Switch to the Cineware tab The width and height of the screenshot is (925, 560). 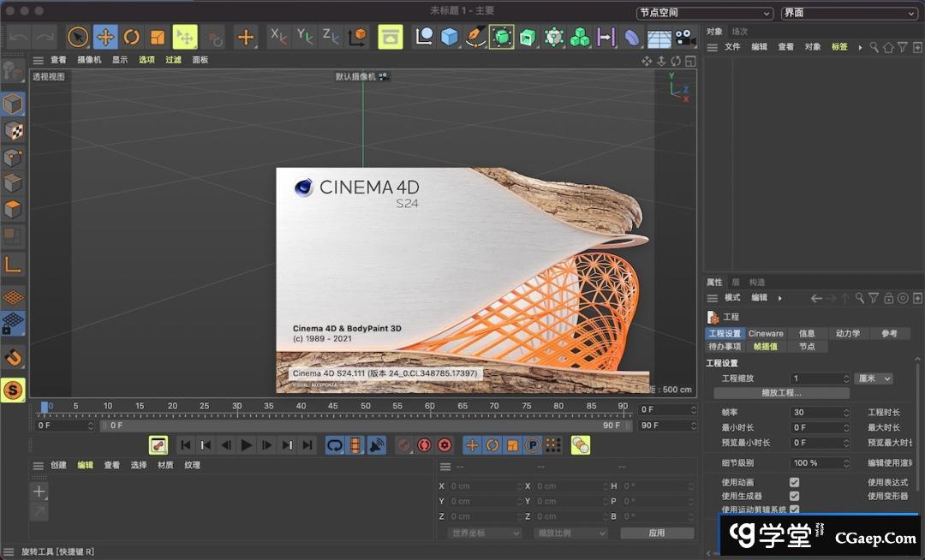point(766,333)
